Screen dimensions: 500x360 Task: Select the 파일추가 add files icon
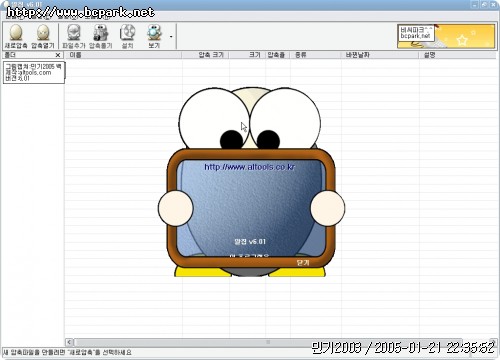click(x=74, y=36)
